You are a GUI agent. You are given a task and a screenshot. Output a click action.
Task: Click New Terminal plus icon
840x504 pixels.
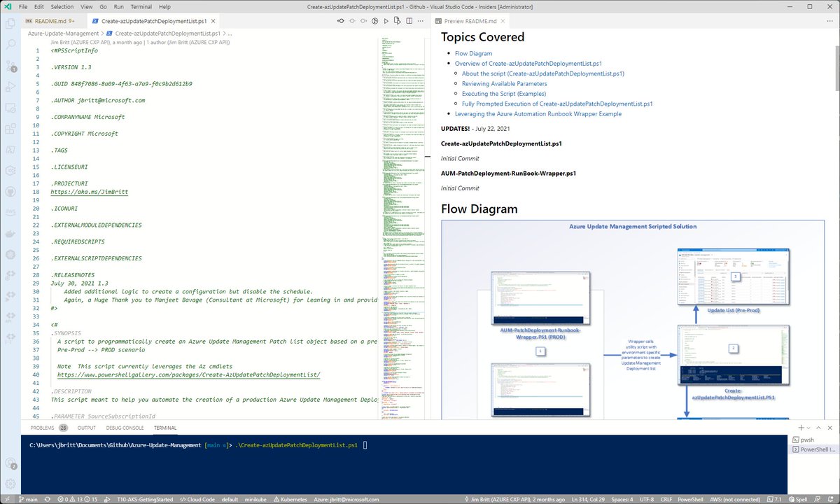[801, 428]
